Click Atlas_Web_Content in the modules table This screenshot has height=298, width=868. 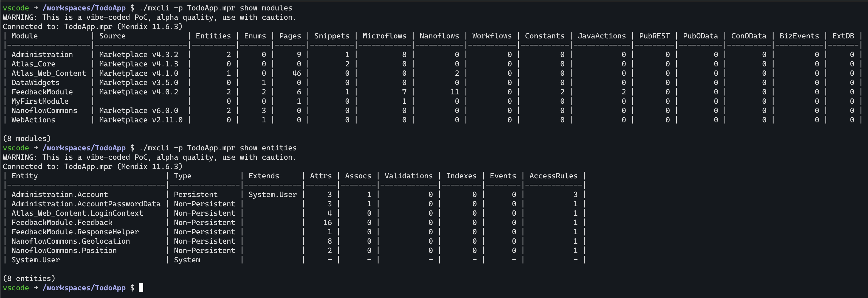[x=49, y=73]
